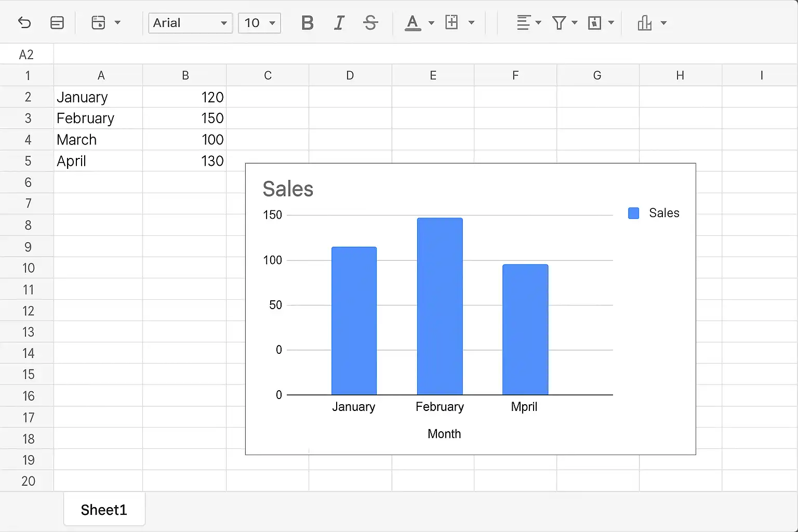Viewport: 798px width, 532px height.
Task: Open the arrow beside the calendar-style icon
Action: click(x=117, y=23)
